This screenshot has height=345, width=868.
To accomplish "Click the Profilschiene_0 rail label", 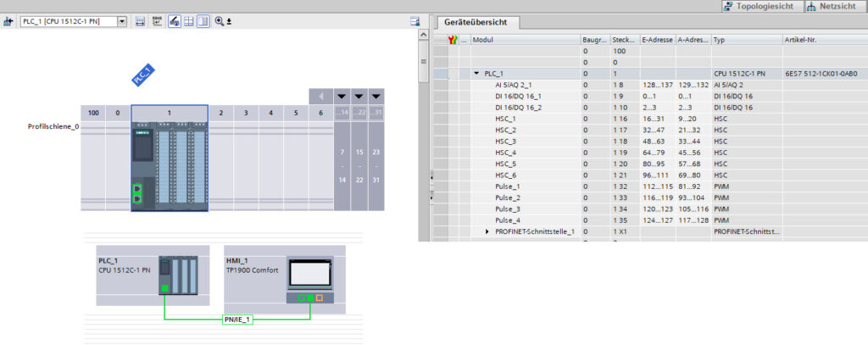I will [53, 127].
